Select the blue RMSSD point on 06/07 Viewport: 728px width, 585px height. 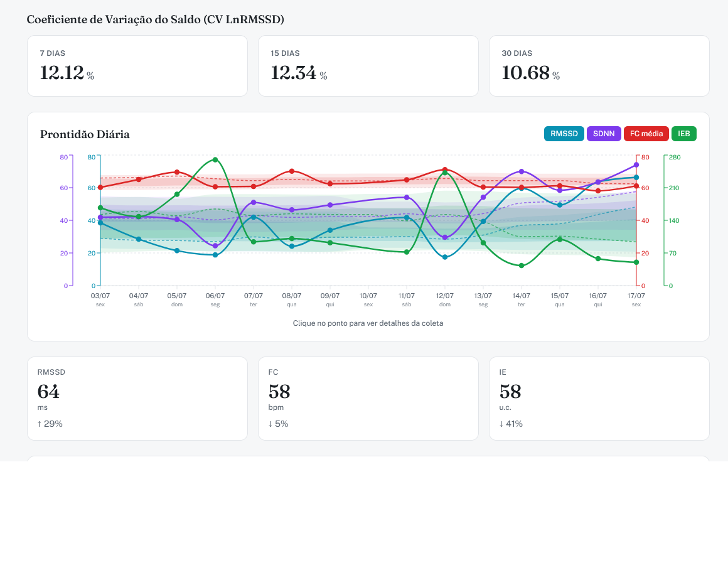pyautogui.click(x=215, y=255)
